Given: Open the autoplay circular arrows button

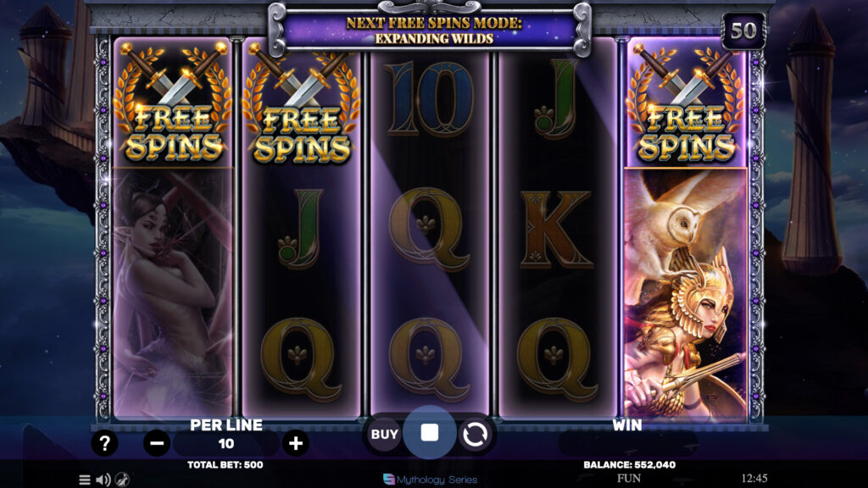Looking at the screenshot, I should [x=475, y=435].
